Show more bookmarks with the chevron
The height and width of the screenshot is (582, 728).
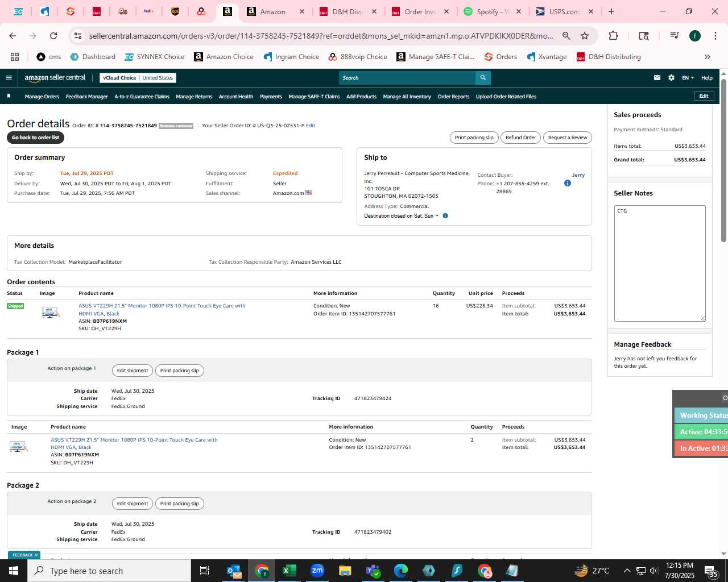[708, 57]
